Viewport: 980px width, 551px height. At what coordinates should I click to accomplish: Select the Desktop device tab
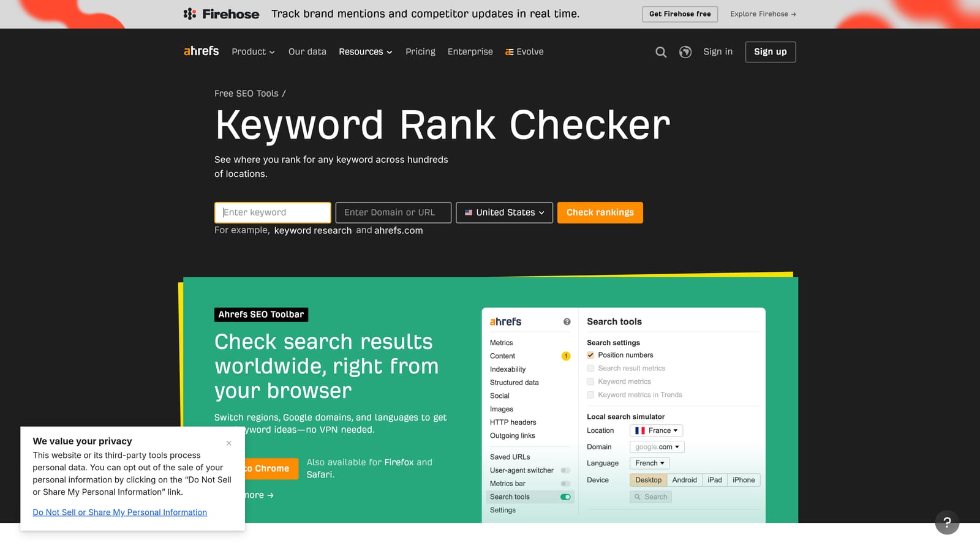[649, 480]
